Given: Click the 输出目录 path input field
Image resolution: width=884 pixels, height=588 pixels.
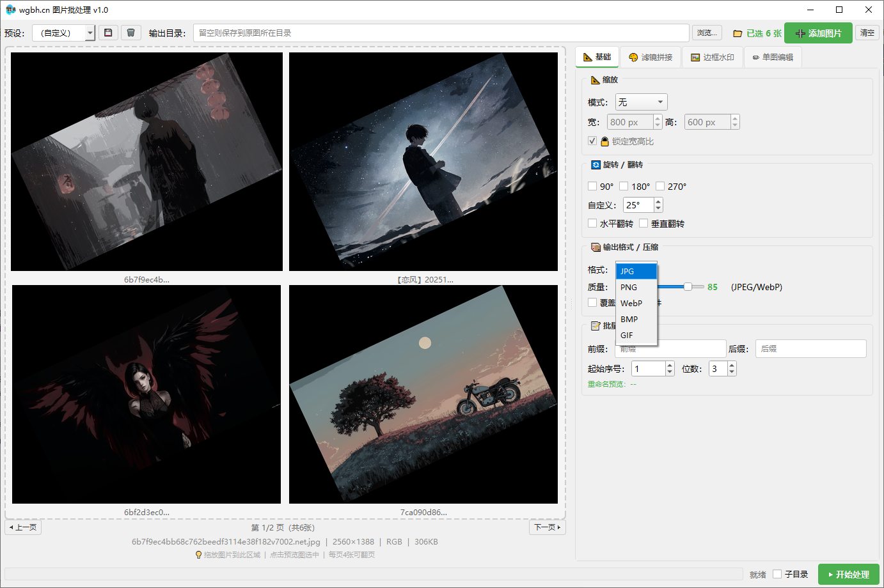Looking at the screenshot, I should [441, 33].
